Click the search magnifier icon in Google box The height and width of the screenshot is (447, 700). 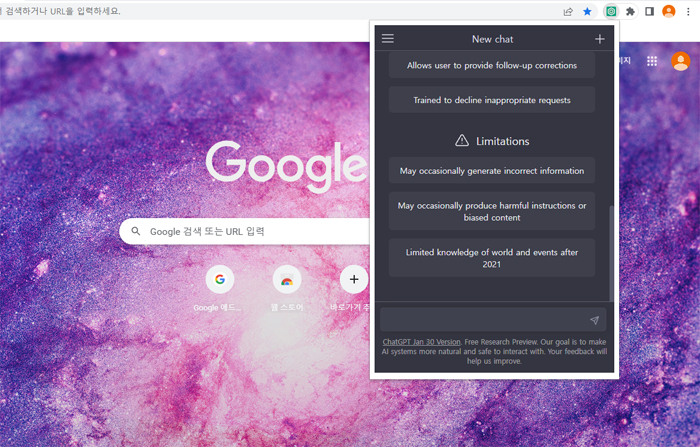click(x=136, y=231)
